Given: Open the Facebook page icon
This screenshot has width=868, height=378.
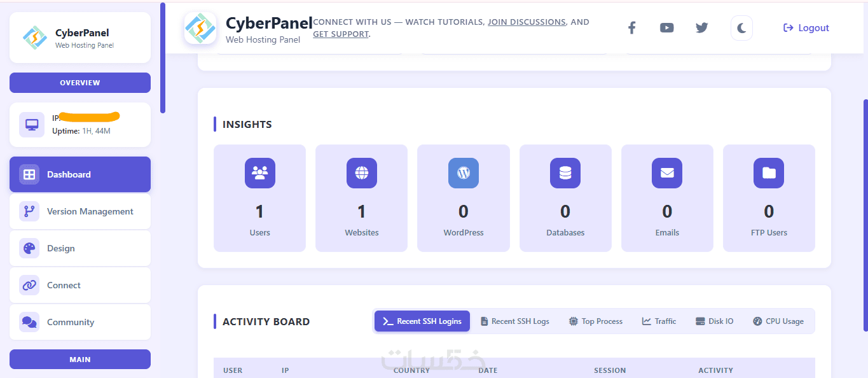Looking at the screenshot, I should pos(631,28).
